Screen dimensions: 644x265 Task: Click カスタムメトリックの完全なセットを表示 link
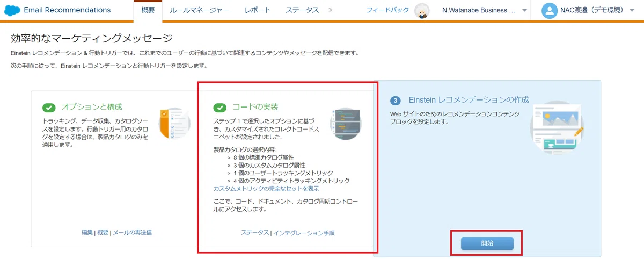(x=266, y=189)
